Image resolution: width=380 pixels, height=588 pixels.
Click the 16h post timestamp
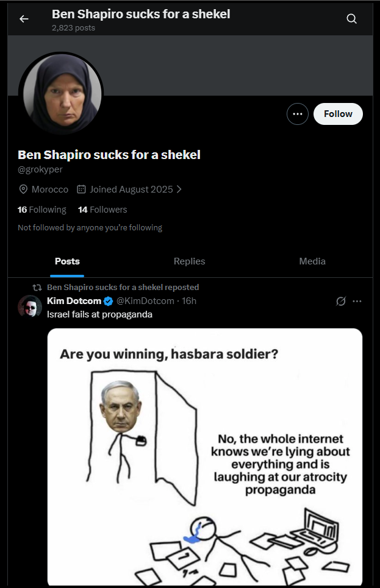tap(189, 301)
